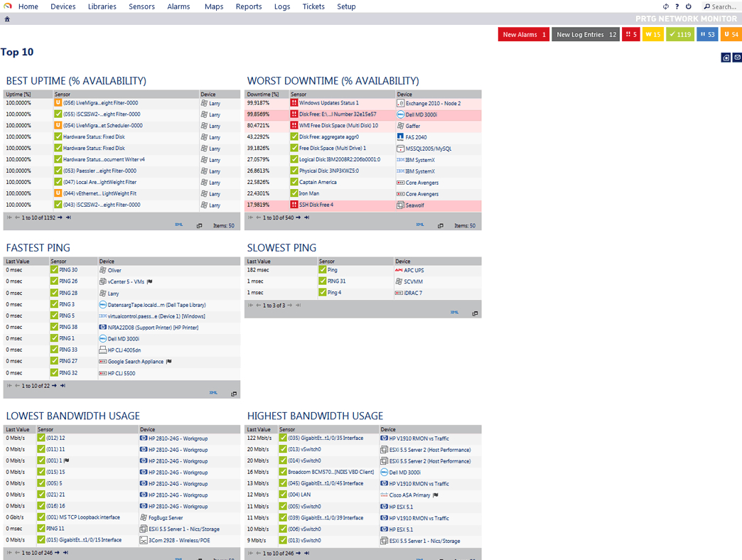Viewport: 742px width, 560px height.
Task: Open Broadcom BCM570...[NDIS VBD Client] sensor
Action: [330, 472]
